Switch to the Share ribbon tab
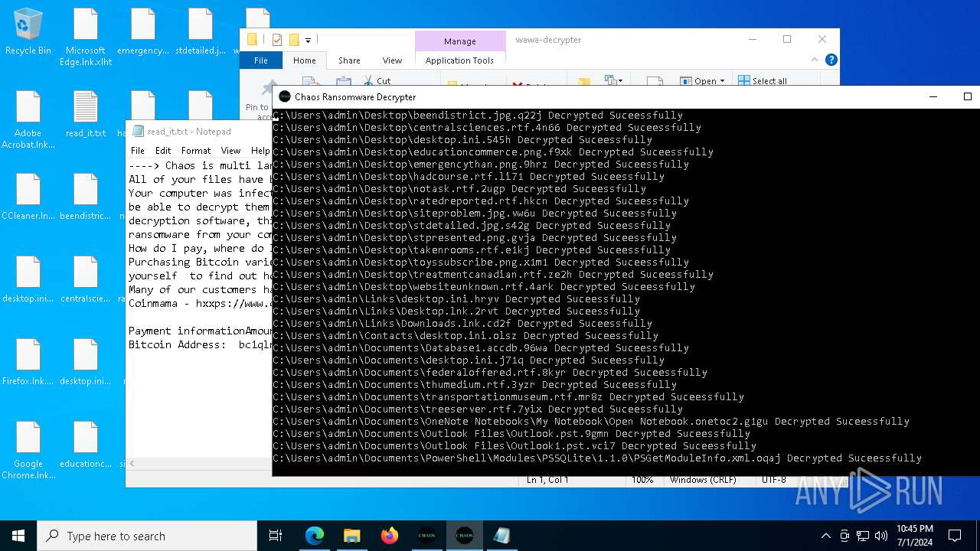The image size is (980, 551). [x=349, y=60]
